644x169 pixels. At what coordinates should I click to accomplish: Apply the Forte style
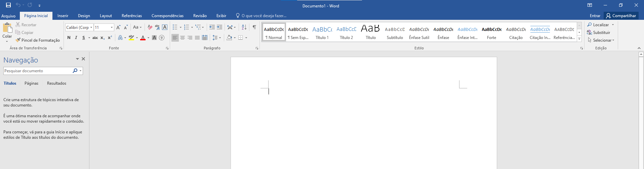[491, 33]
